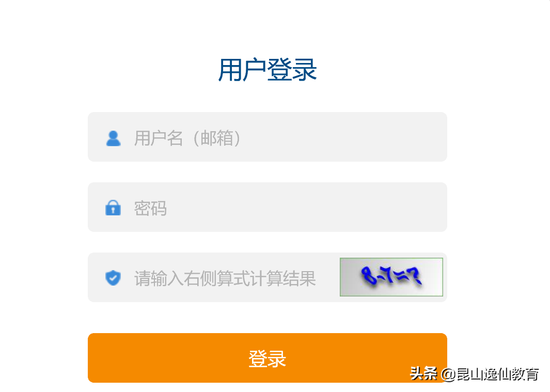550x392 pixels.
Task: Click the captcha placeholder text beside the shield
Action: [x=225, y=278]
